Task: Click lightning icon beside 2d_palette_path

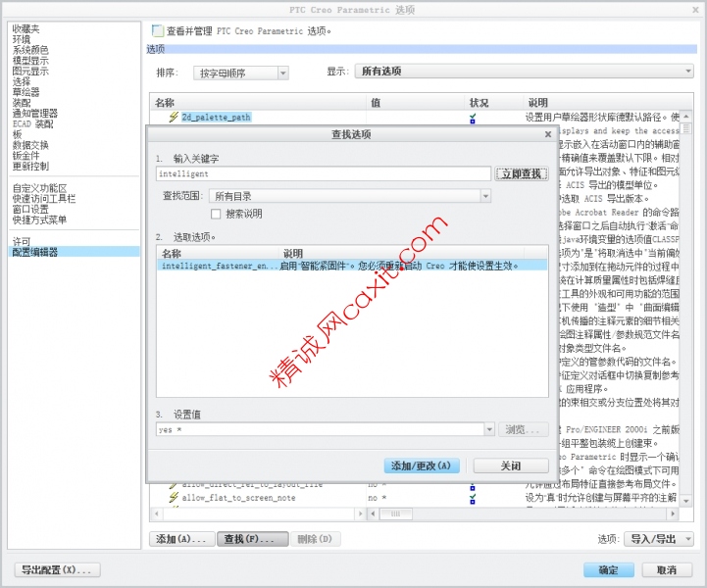Action: pos(174,118)
